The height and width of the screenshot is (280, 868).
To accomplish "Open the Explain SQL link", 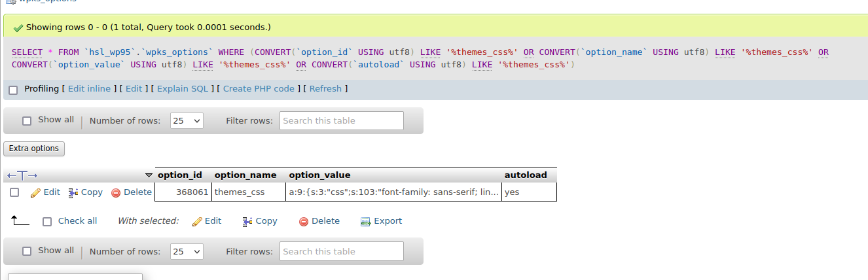I will [x=183, y=89].
